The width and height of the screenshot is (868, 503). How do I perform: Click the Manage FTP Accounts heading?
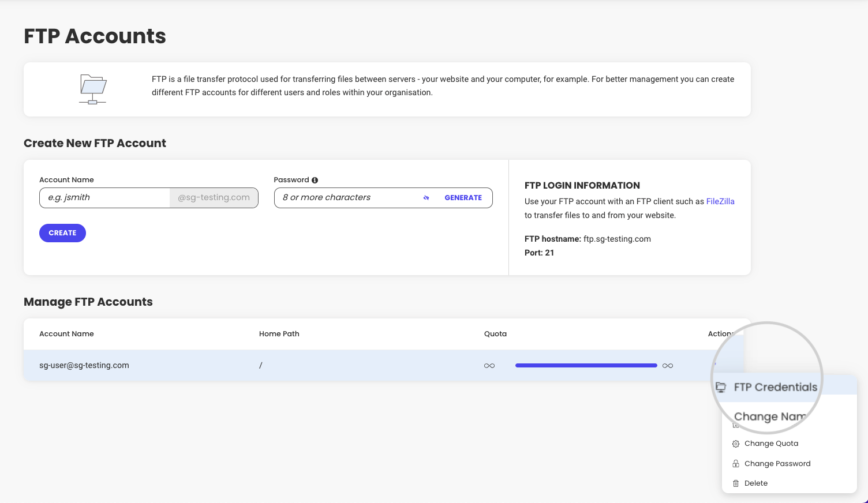point(88,302)
